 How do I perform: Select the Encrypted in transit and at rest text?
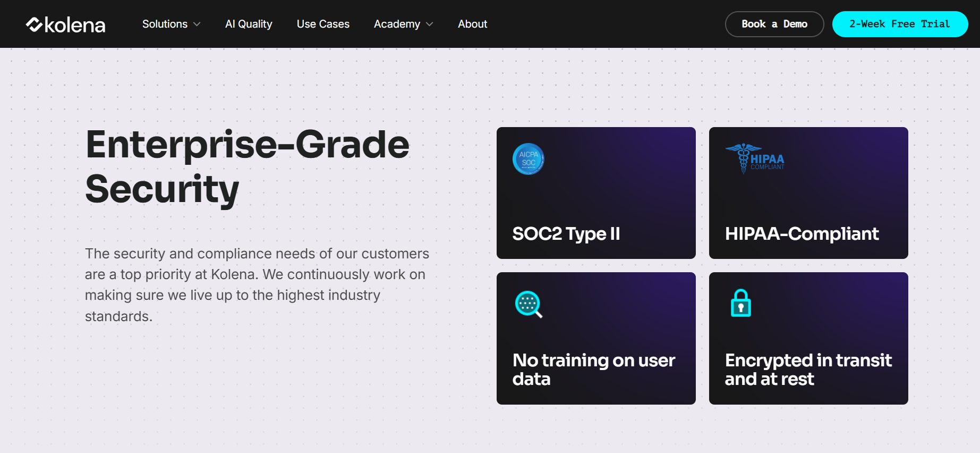tap(808, 370)
